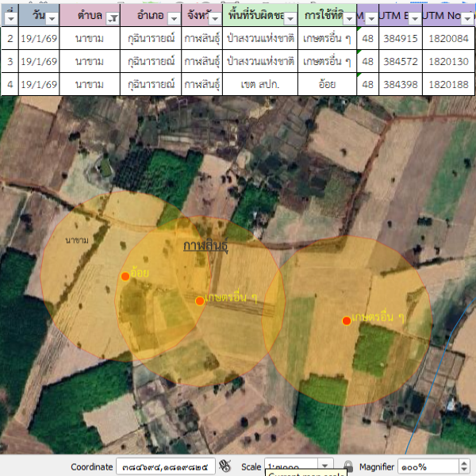Click the rightmost orange point marker on map
The width and height of the screenshot is (476, 476).
(x=346, y=321)
